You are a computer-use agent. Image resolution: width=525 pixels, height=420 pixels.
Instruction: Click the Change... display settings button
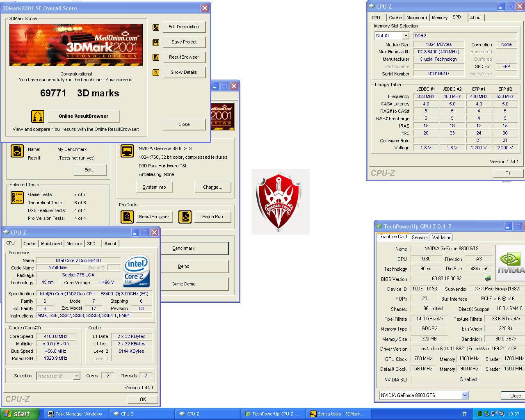(212, 187)
